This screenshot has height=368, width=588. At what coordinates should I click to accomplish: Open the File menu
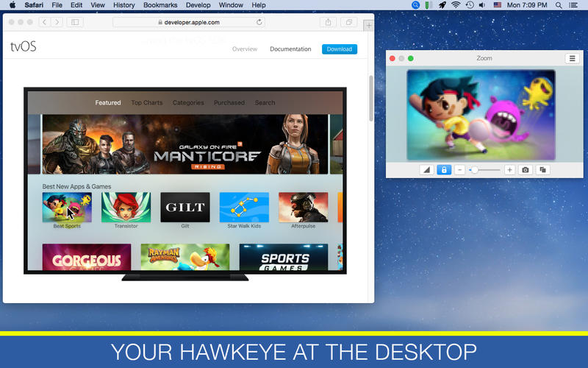(x=57, y=5)
